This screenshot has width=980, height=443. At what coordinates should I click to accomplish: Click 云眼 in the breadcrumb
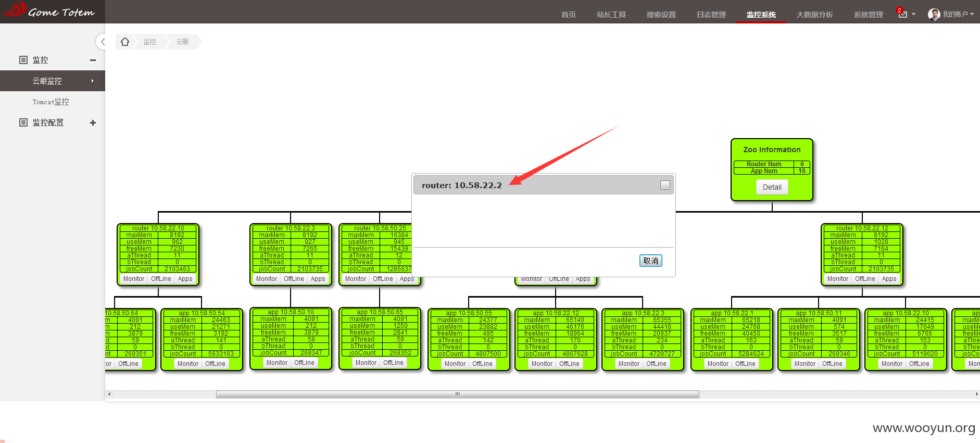tap(182, 42)
